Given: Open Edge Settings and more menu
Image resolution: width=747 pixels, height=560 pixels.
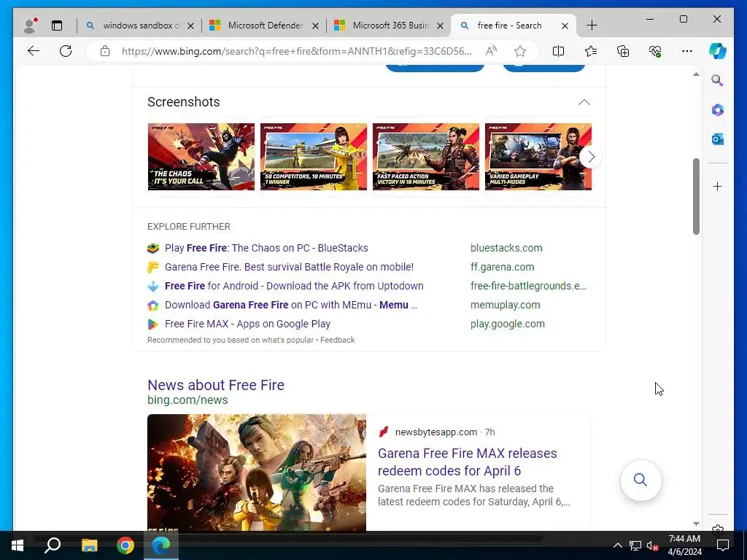Looking at the screenshot, I should click(x=687, y=51).
